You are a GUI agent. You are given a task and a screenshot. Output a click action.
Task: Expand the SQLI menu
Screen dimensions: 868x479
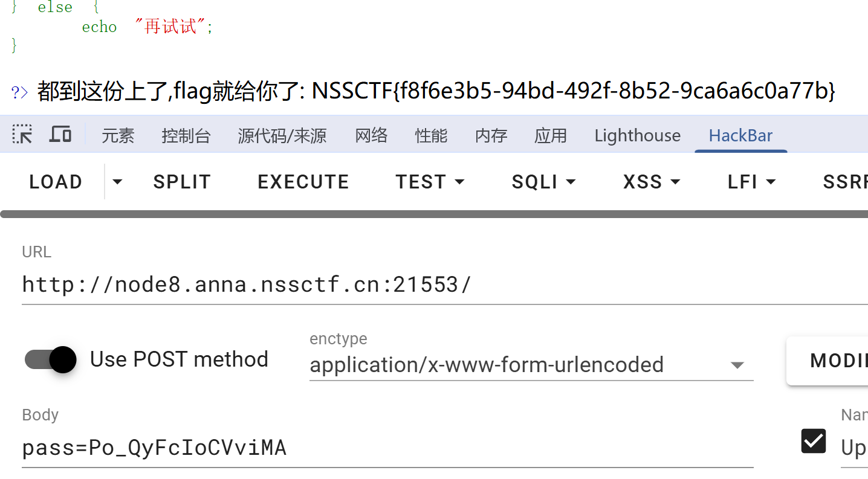pos(543,182)
